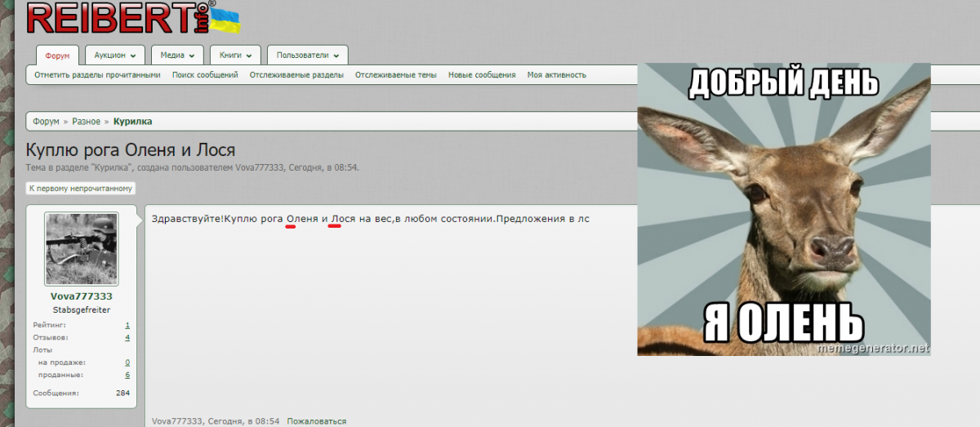Viewport: 980px width, 427px height.
Task: Go to Курилка in breadcrumb
Action: (x=132, y=122)
